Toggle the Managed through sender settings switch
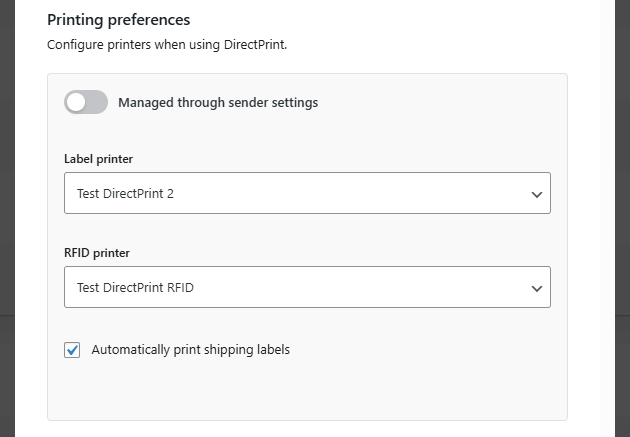630x437 pixels. [85, 102]
